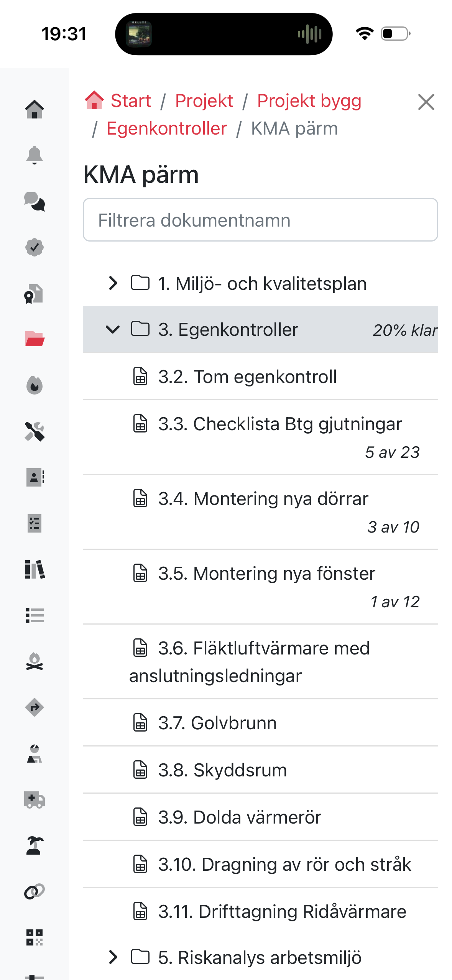Screen dimensions: 452x980
Task: Collapse the 3. Egenkontroller folder
Action: coord(113,330)
